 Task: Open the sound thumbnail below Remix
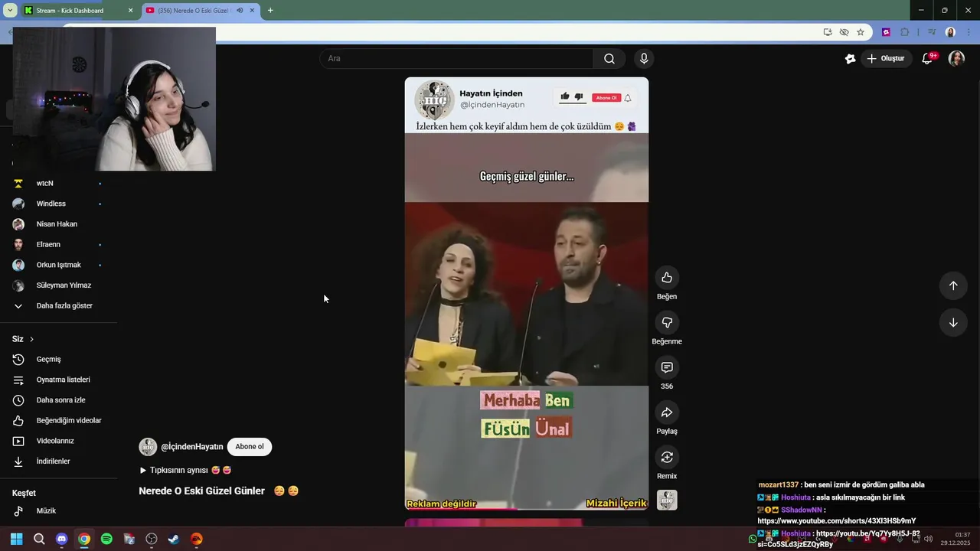(x=667, y=500)
